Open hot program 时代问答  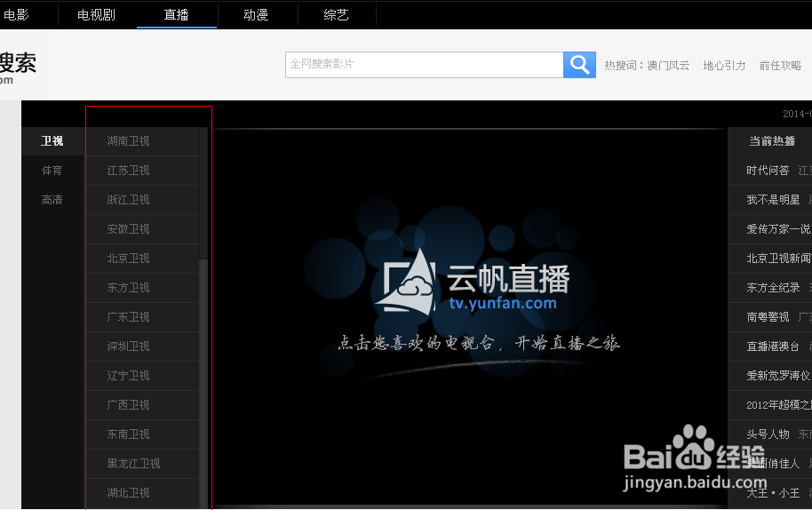point(768,171)
